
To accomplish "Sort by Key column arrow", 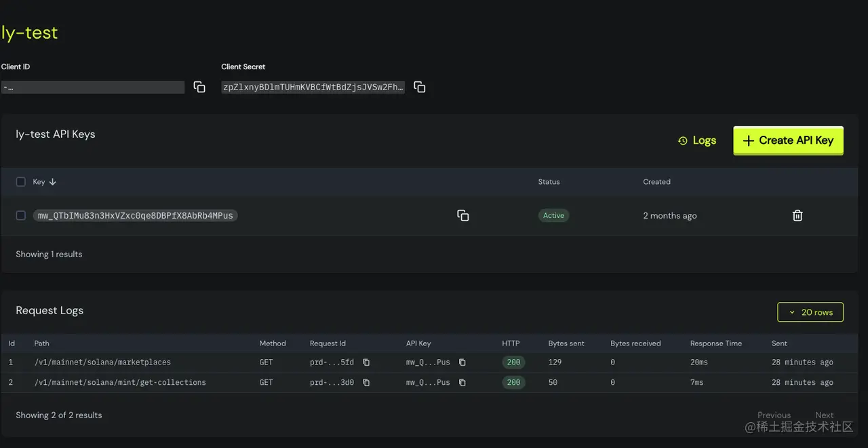I will (53, 182).
